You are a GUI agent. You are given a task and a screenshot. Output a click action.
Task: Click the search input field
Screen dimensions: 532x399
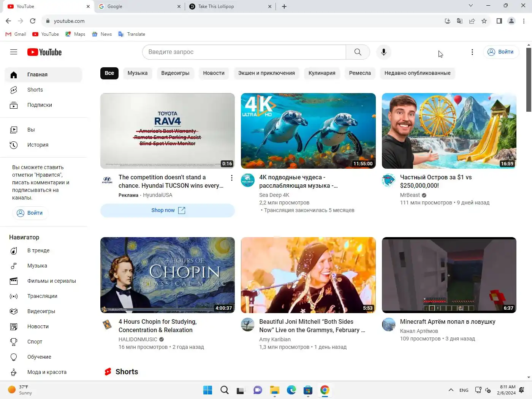[244, 52]
